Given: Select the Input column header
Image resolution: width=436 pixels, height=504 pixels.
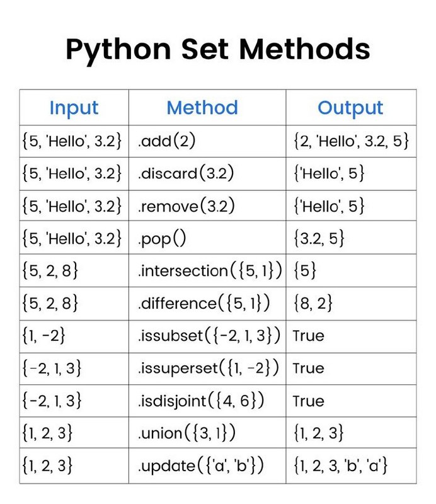Looking at the screenshot, I should tap(74, 108).
